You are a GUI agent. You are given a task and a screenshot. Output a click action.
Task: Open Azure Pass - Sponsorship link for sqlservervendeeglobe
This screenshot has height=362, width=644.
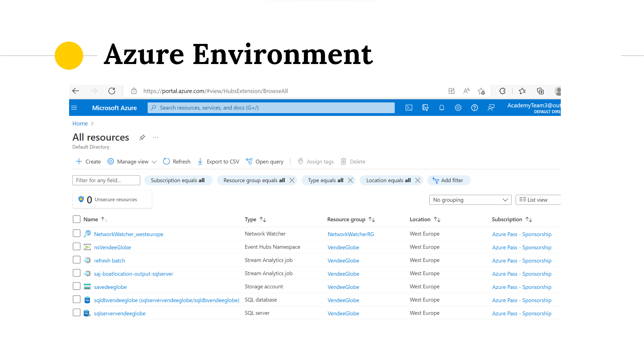coord(522,313)
